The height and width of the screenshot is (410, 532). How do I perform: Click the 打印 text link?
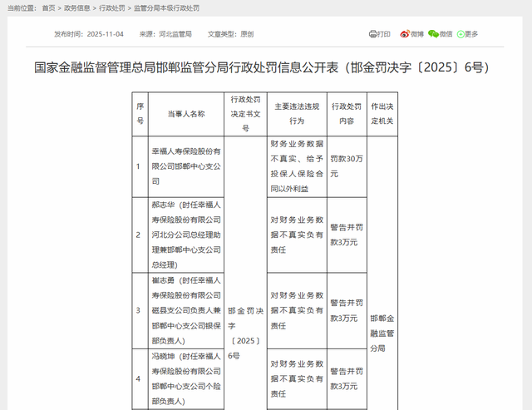click(x=383, y=34)
